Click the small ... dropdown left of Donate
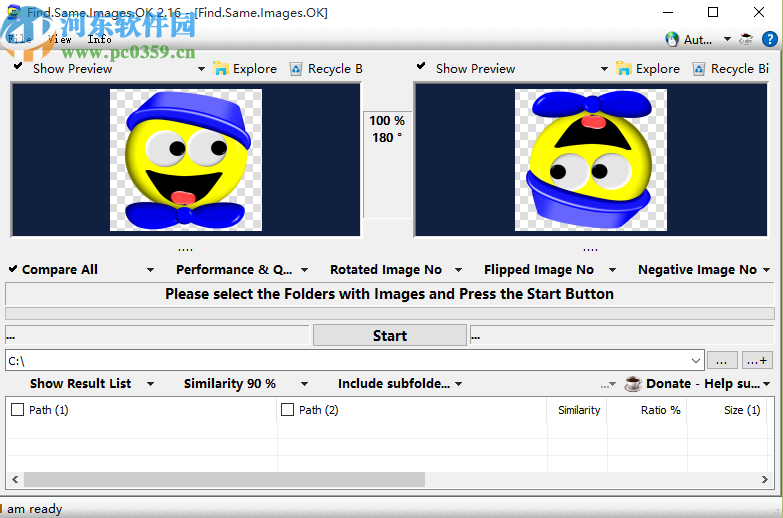This screenshot has height=518, width=783. (608, 385)
